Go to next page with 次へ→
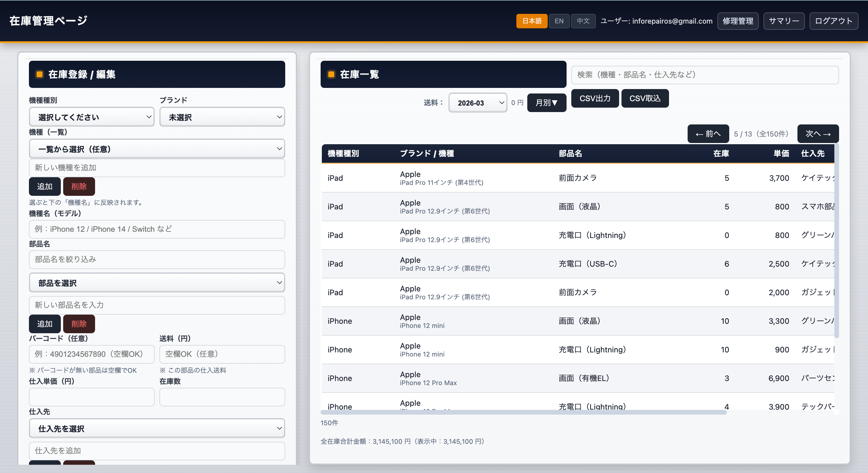 click(x=818, y=134)
